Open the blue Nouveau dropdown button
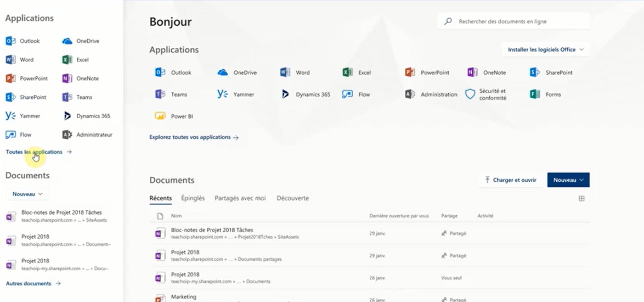Image resolution: width=644 pixels, height=302 pixels. point(568,180)
